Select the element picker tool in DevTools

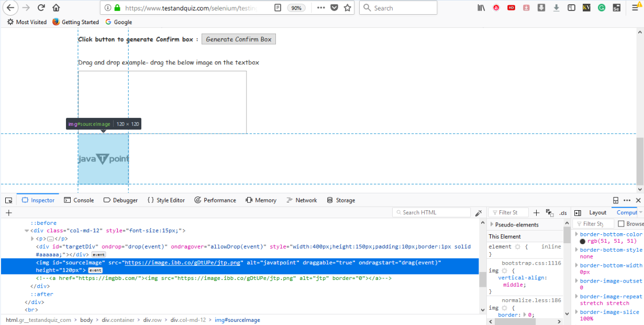[8, 200]
